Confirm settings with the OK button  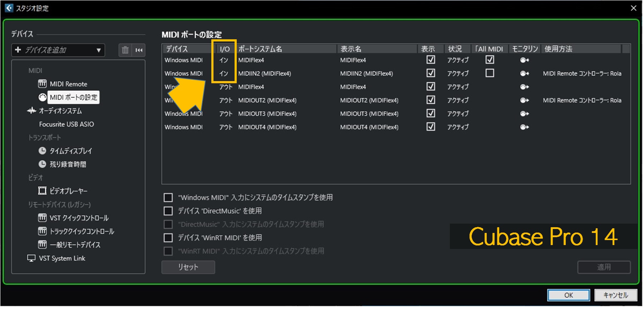(569, 295)
